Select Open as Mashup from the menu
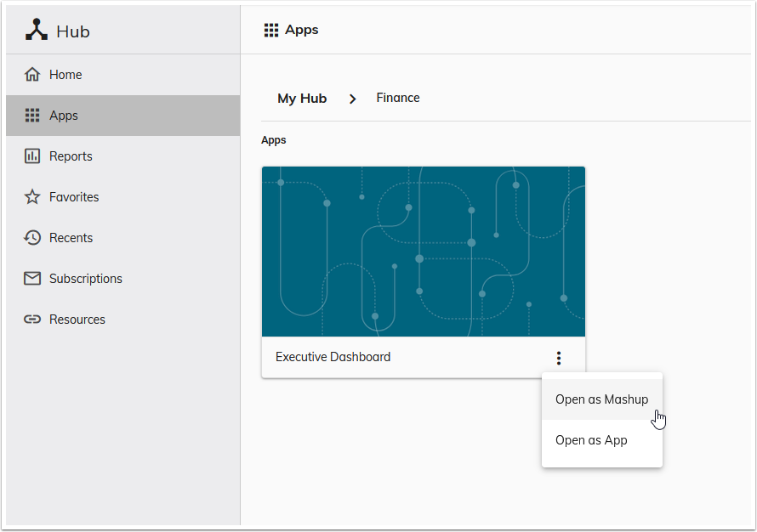The width and height of the screenshot is (757, 532). [601, 399]
